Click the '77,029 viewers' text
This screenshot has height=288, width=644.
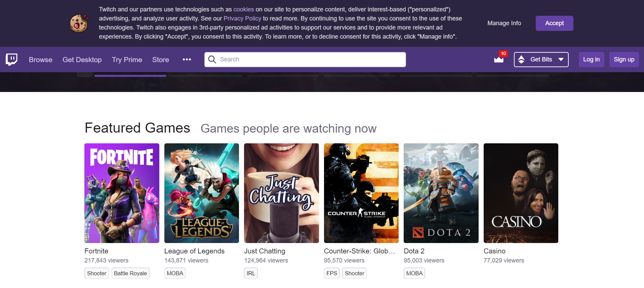[504, 260]
